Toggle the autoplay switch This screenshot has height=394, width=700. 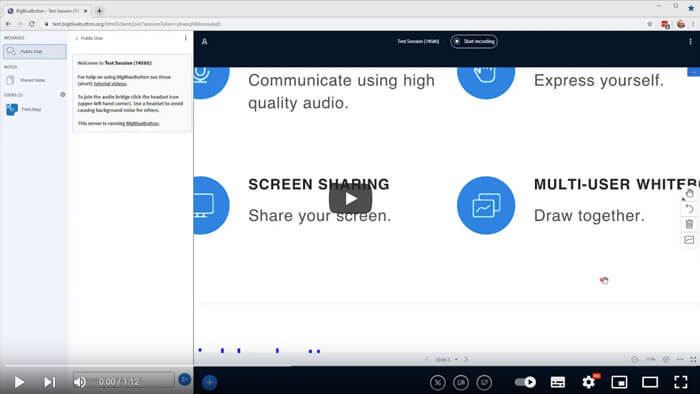[525, 382]
